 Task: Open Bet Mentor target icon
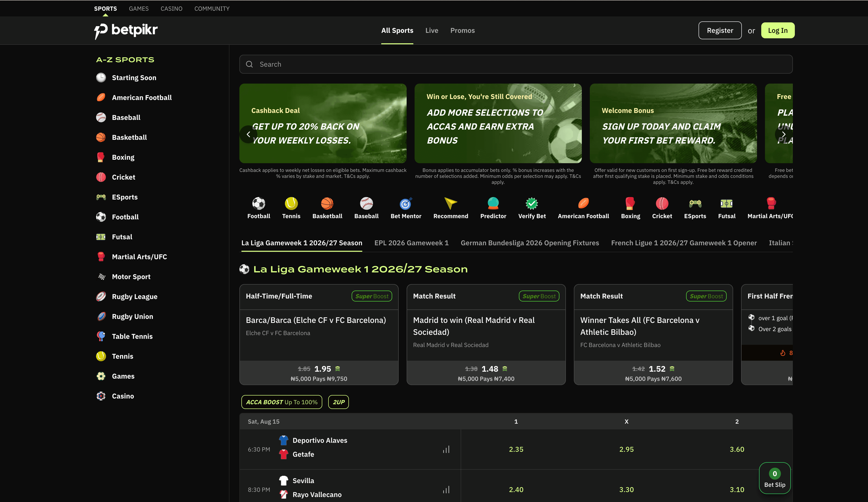(x=406, y=203)
